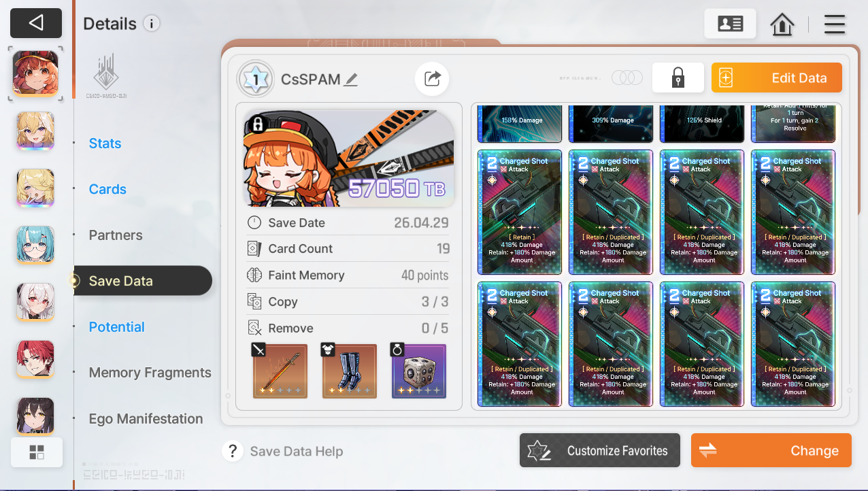Open Save Data Help
The width and height of the screenshot is (868, 491).
coord(296,452)
